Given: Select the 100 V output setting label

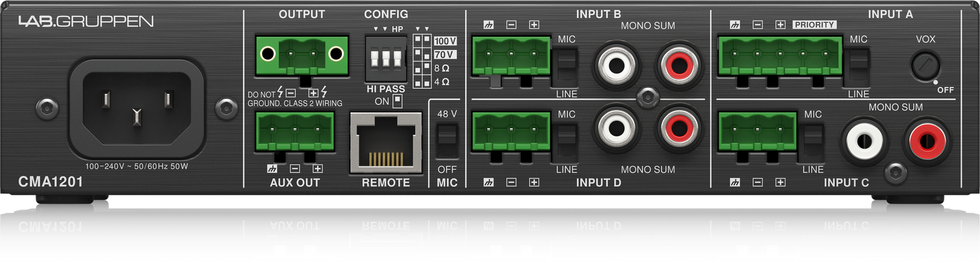Looking at the screenshot, I should 445,41.
